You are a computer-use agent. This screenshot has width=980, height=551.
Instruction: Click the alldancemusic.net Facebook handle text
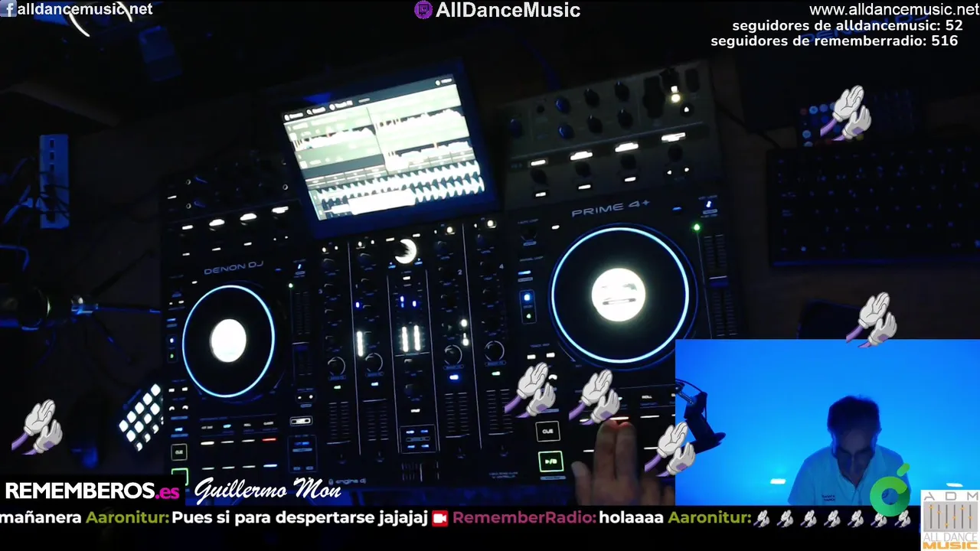(85, 9)
